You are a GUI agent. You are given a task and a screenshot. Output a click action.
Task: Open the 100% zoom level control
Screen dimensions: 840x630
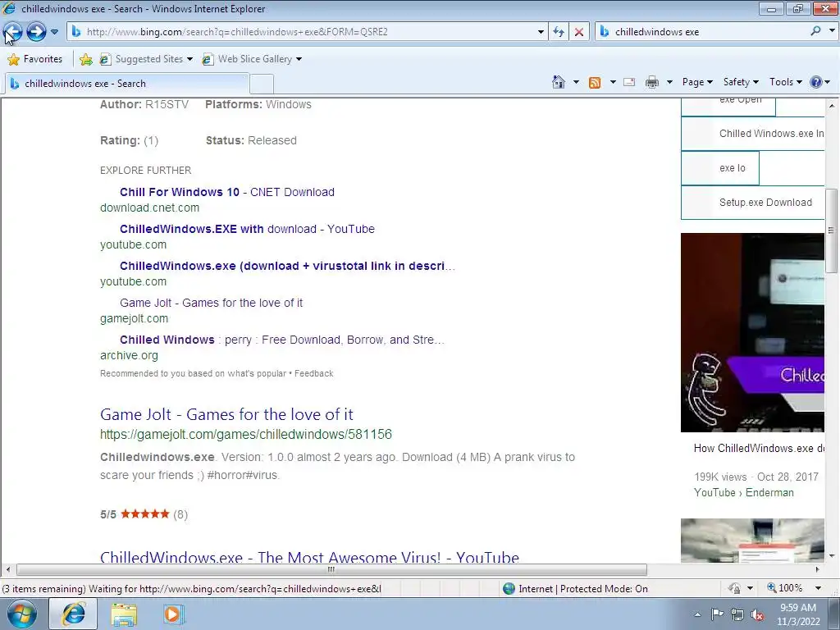coord(785,588)
